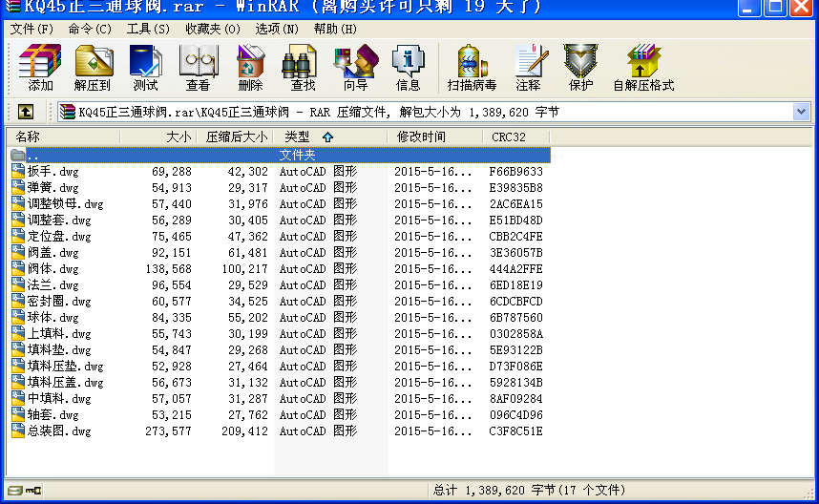Click the 解压到 (Extract To) icon

(93, 68)
